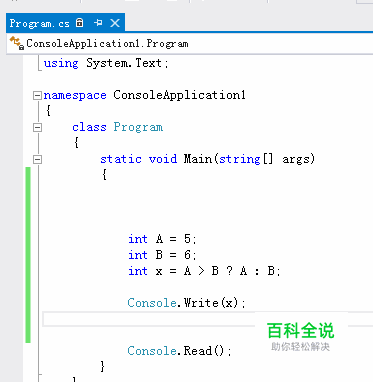Open the ConsoleApplication1.Program class dropdown
This screenshot has height=382, width=373.
coord(190,44)
